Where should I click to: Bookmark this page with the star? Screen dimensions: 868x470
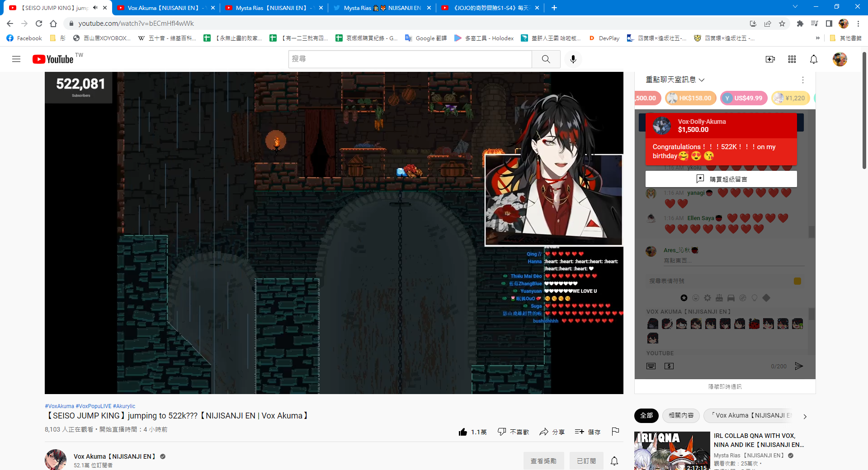tap(782, 23)
